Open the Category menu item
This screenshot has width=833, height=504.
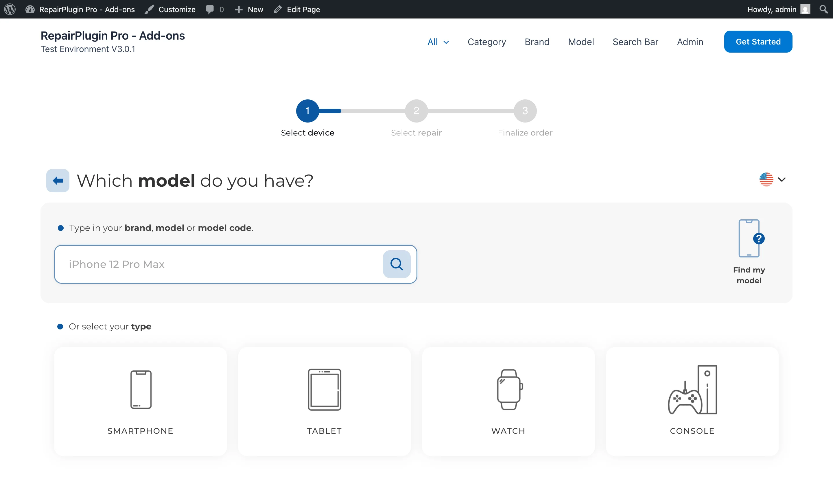[x=486, y=42]
